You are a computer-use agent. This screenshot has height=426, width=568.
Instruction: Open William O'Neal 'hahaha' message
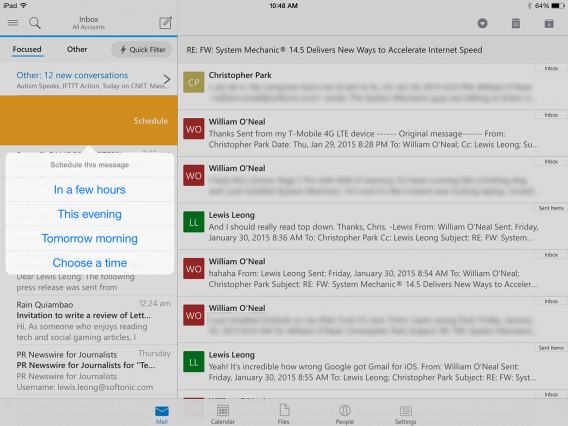coord(373,273)
